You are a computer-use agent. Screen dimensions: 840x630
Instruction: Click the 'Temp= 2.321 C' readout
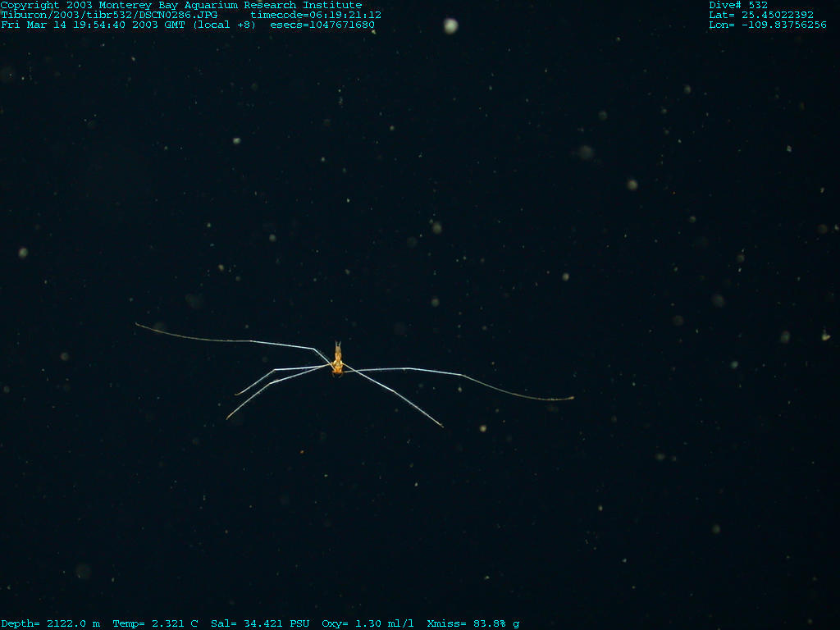155,623
